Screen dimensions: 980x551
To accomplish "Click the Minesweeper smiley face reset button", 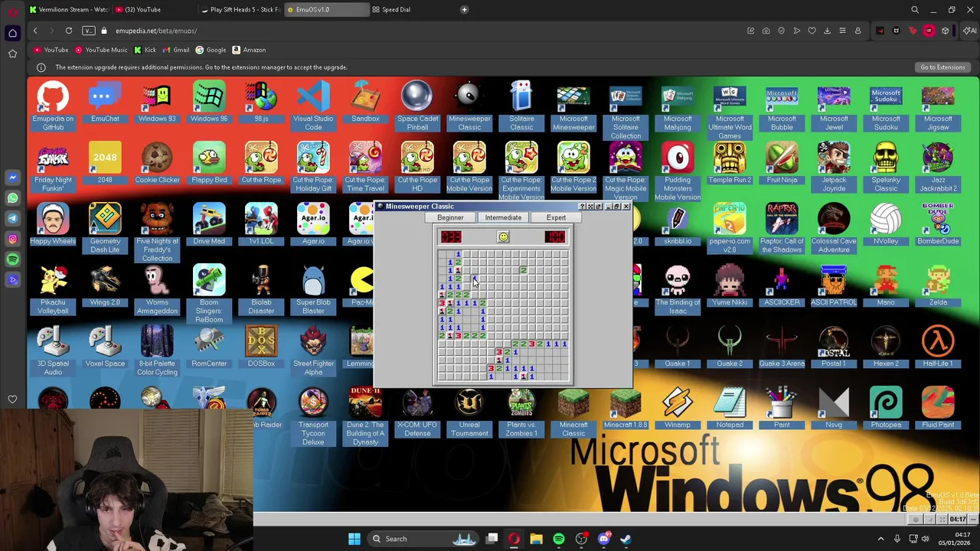I will coord(503,237).
